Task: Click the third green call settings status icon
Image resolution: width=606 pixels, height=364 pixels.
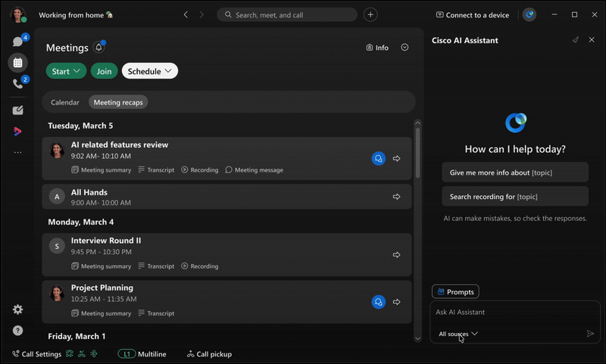Action: coord(93,353)
